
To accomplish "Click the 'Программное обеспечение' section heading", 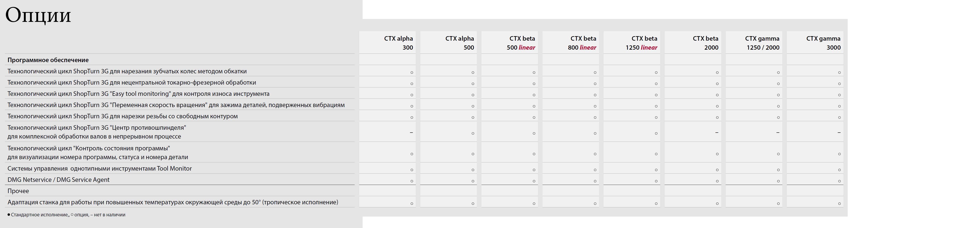I will pyautogui.click(x=48, y=60).
